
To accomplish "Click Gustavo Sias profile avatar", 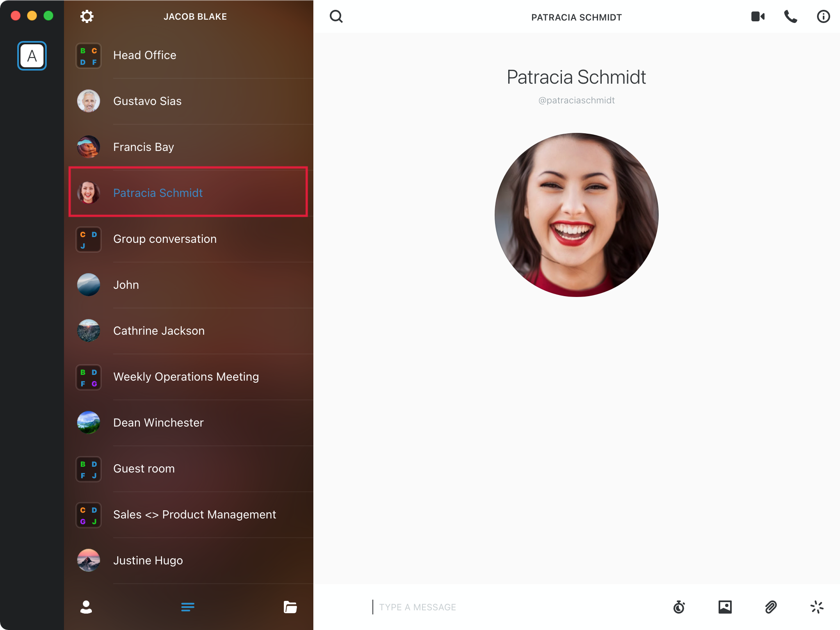I will click(x=89, y=101).
